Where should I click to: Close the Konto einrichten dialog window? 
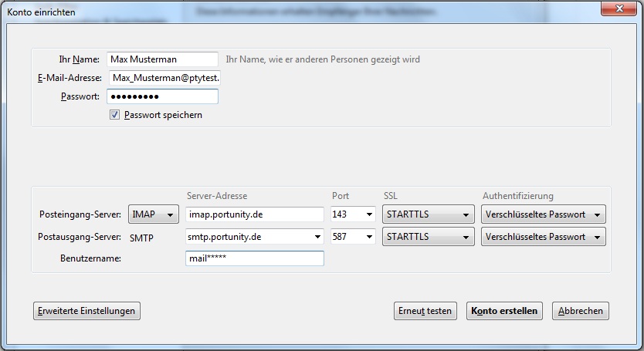619,11
